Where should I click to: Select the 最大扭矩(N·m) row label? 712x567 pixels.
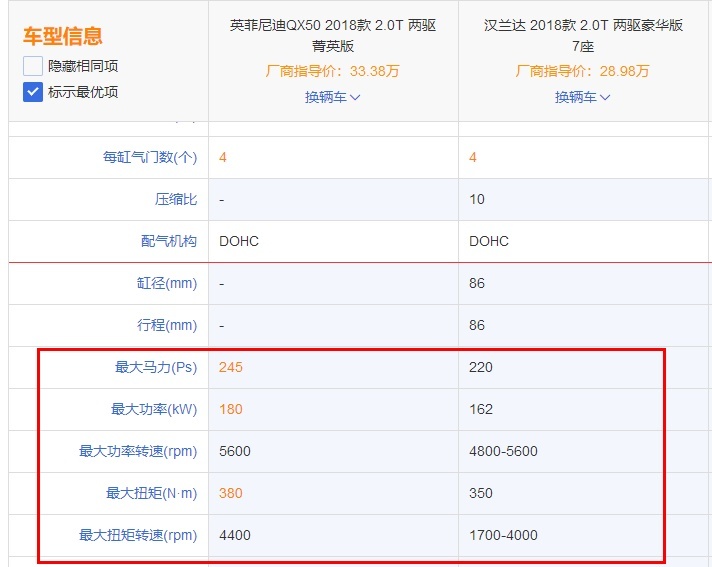click(x=151, y=493)
